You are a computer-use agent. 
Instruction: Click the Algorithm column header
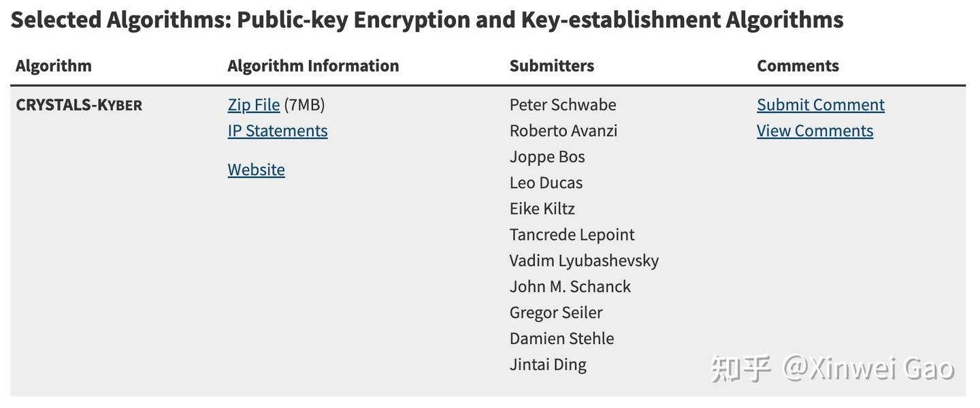(x=53, y=66)
